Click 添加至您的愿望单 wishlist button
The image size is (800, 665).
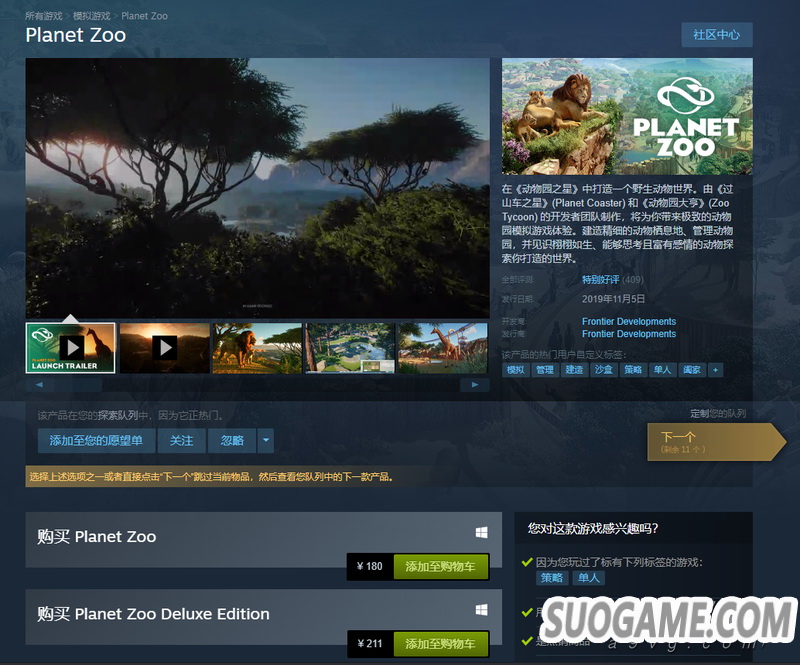(x=96, y=440)
